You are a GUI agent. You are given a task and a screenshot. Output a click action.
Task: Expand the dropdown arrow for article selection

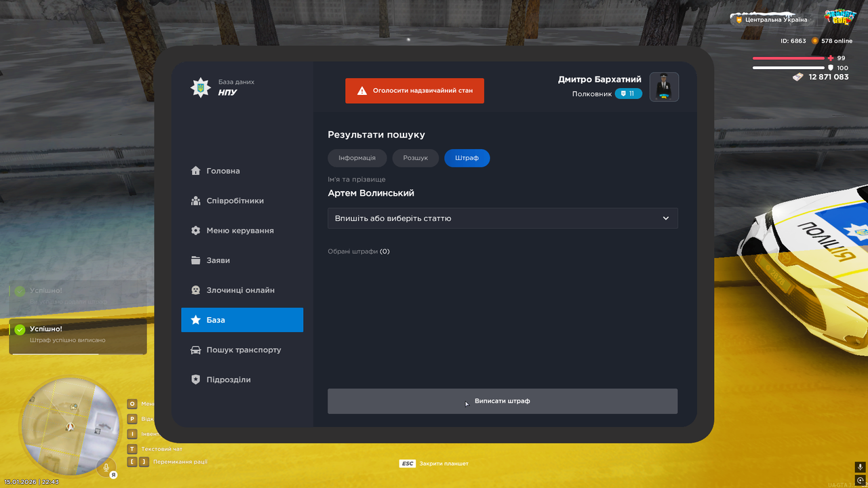point(666,218)
